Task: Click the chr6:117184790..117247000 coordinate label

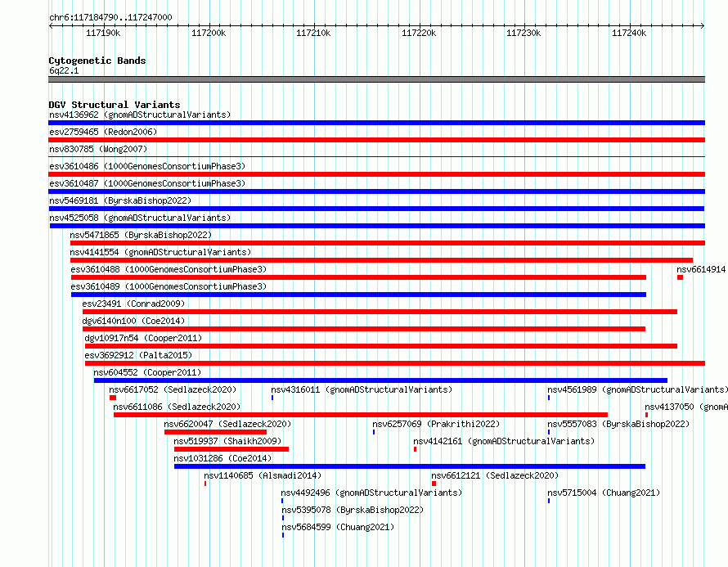Action: [110, 18]
